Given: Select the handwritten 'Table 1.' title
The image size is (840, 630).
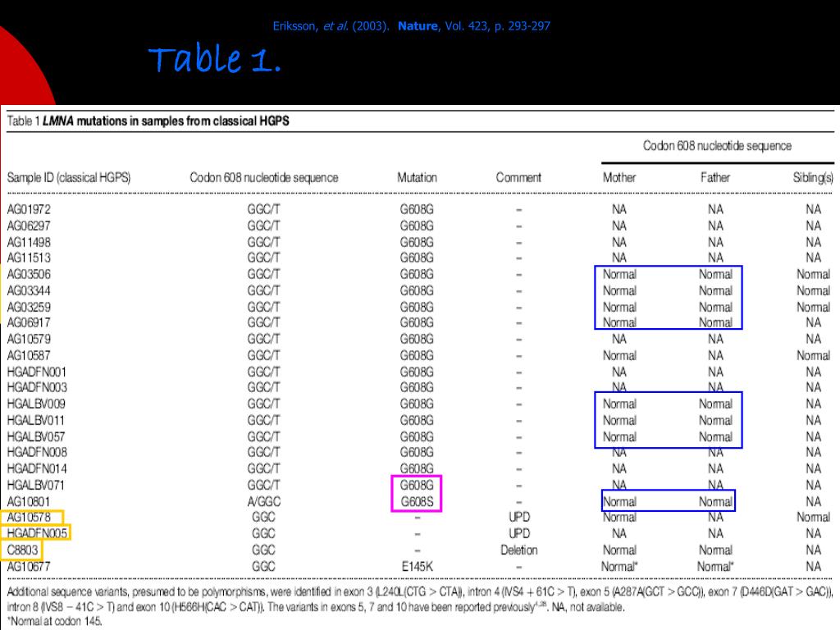Looking at the screenshot, I should click(214, 58).
